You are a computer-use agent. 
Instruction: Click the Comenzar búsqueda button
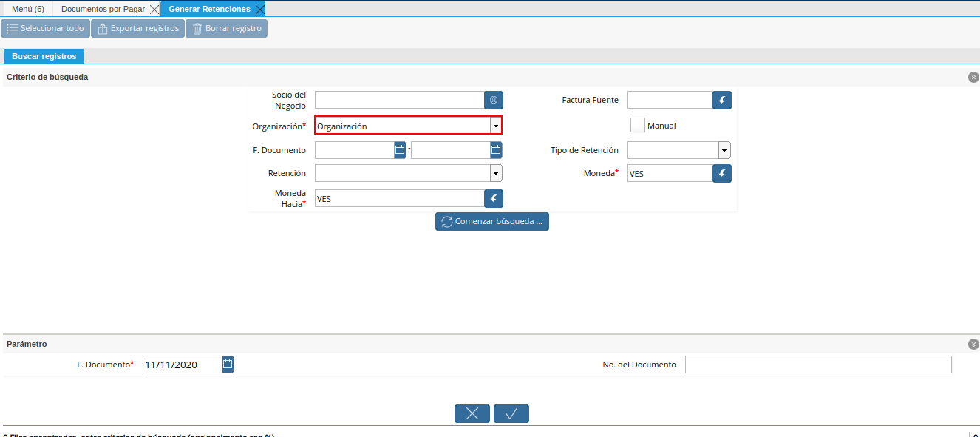click(491, 221)
